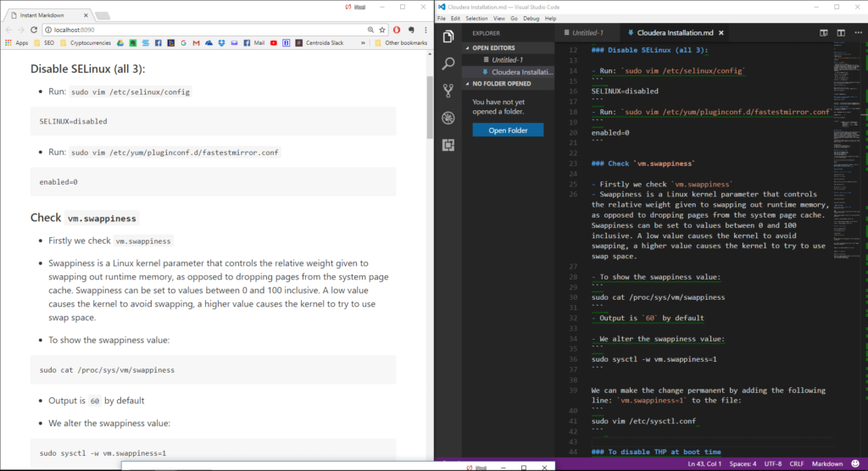The image size is (868, 471).
Task: Open the Edit menu in VS Code
Action: (455, 19)
